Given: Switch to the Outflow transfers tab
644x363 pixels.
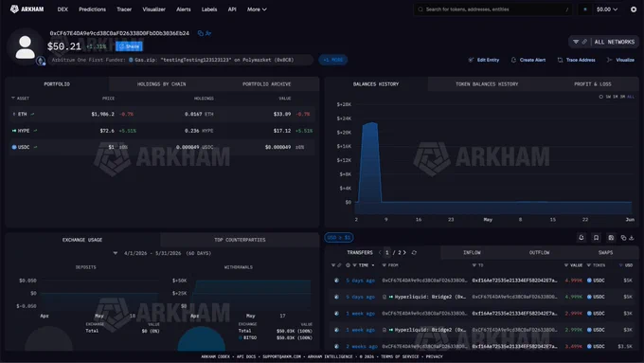Looking at the screenshot, I should (x=539, y=252).
